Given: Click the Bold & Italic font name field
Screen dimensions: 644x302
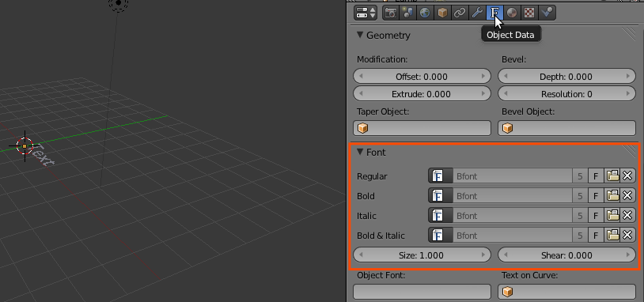Looking at the screenshot, I should (512, 235).
